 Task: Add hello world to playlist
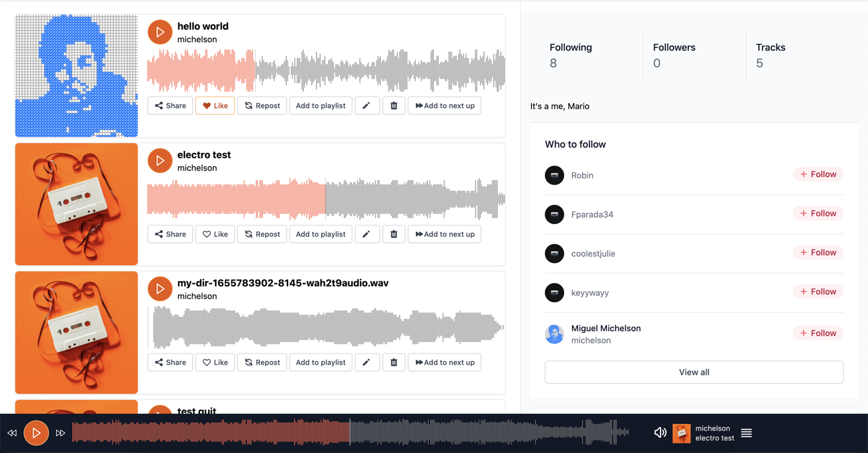[x=321, y=105]
